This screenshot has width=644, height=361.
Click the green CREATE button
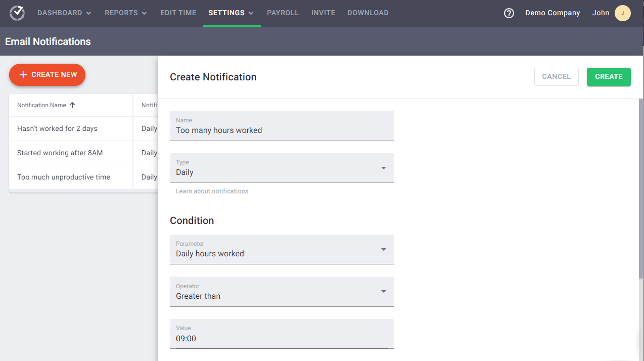609,76
